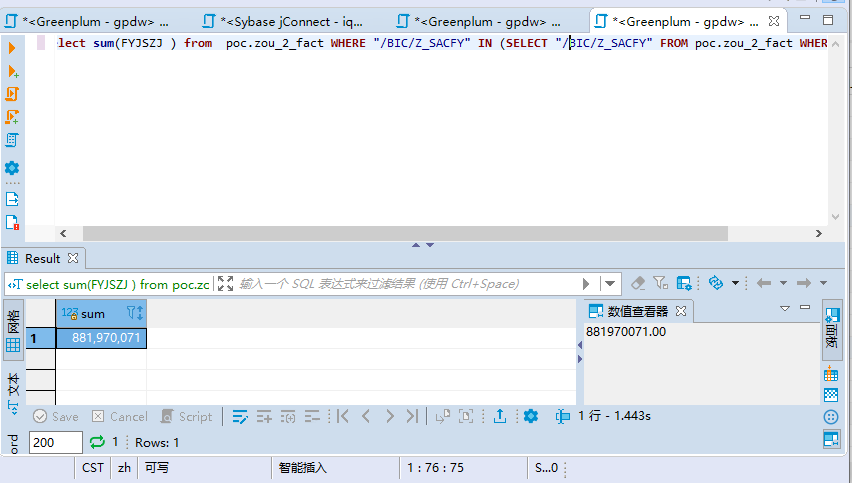Expand panel with the right splitter arrow
This screenshot has width=852, height=483.
click(580, 359)
